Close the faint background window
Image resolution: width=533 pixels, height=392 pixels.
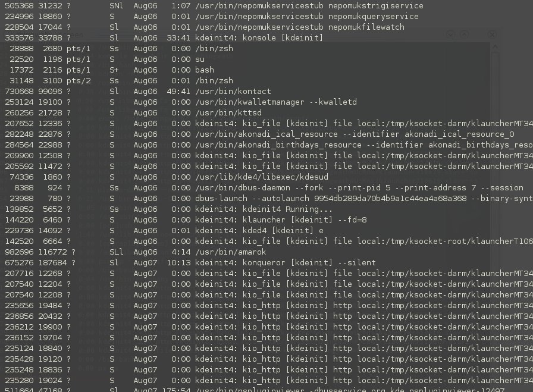[492, 35]
